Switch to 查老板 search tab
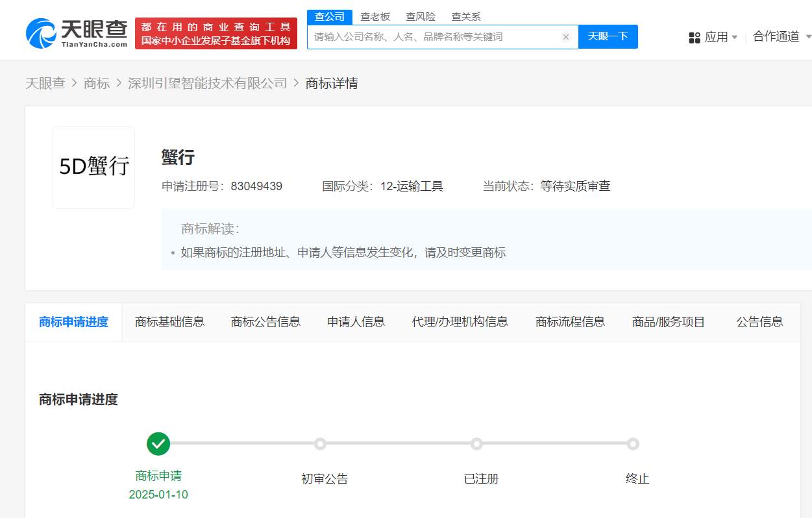Image resolution: width=812 pixels, height=518 pixels. (375, 17)
